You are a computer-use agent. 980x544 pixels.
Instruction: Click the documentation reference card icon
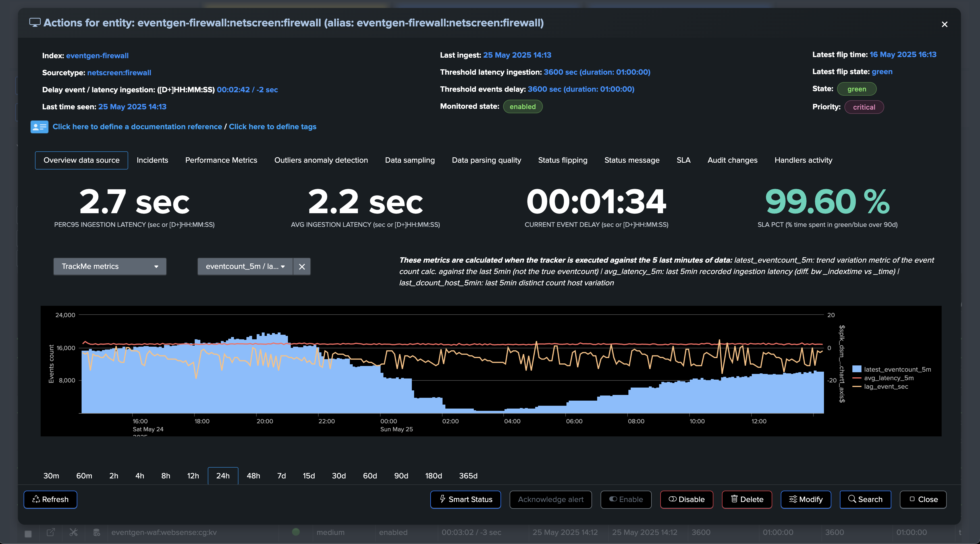coord(39,127)
